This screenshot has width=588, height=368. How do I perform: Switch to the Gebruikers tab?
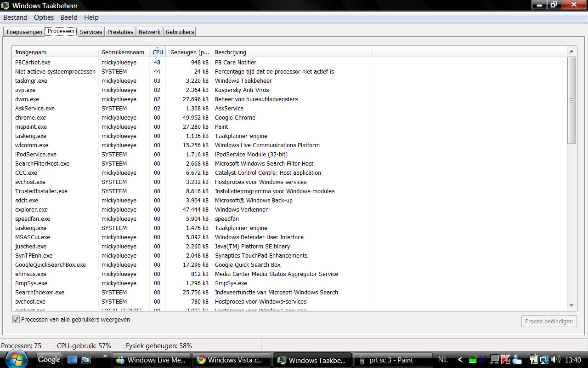click(180, 32)
